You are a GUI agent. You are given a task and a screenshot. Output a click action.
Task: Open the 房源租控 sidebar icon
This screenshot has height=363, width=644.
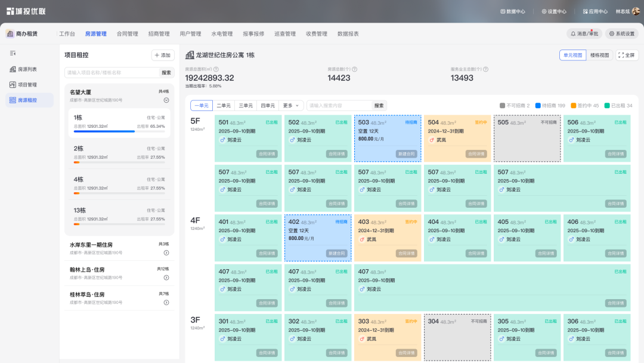click(11, 99)
